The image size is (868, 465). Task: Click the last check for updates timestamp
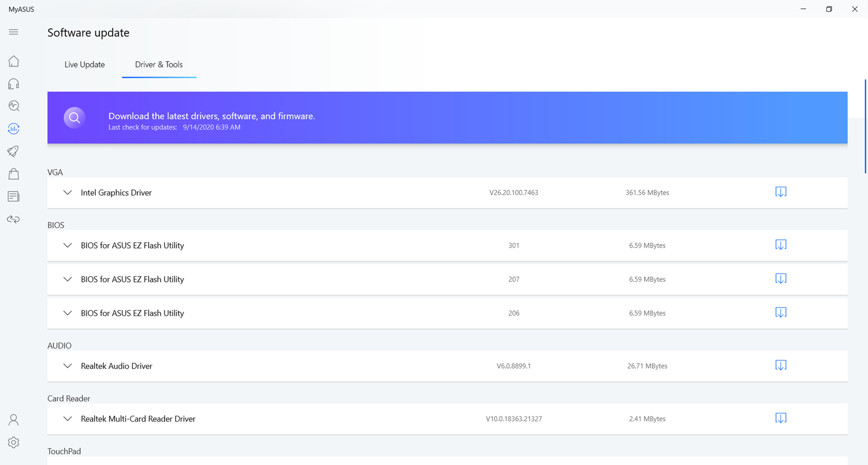point(212,127)
